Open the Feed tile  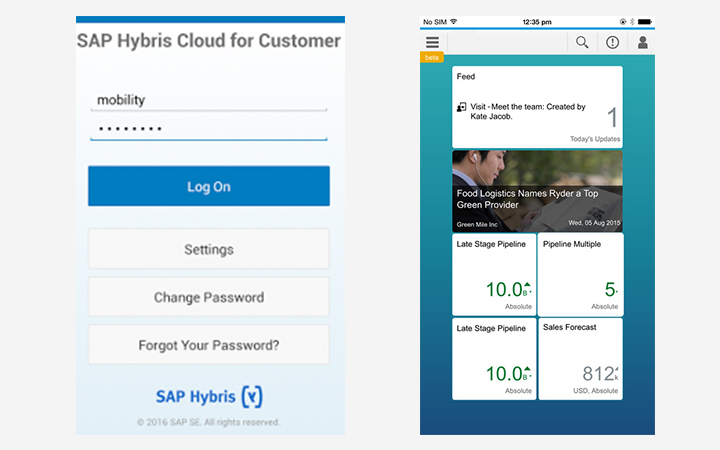(x=537, y=107)
